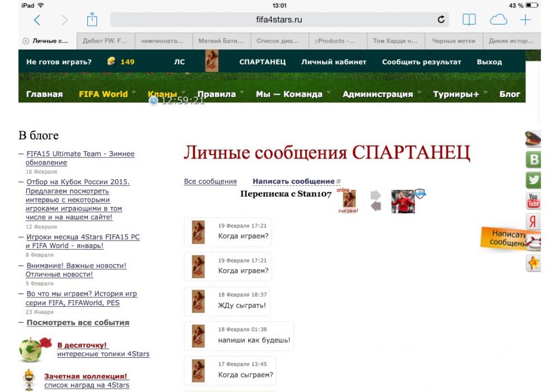560x392 pixels.
Task: Click "Сообщить результат" in the top bar
Action: click(x=421, y=62)
